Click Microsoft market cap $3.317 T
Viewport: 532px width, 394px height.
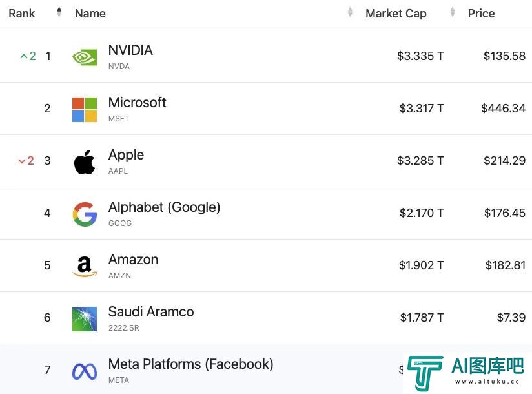click(x=422, y=109)
